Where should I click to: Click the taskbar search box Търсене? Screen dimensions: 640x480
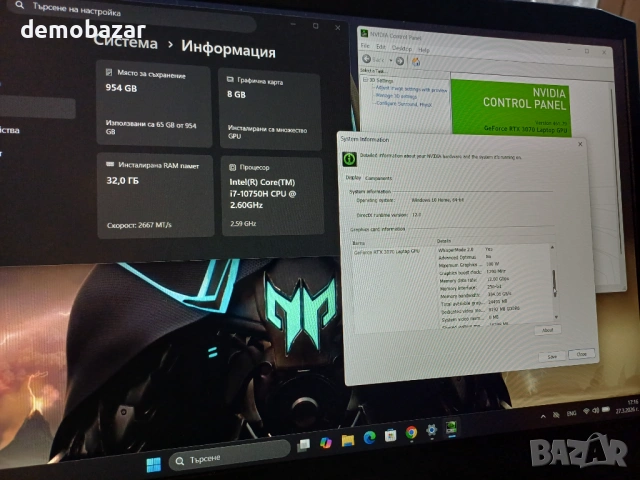click(229, 456)
